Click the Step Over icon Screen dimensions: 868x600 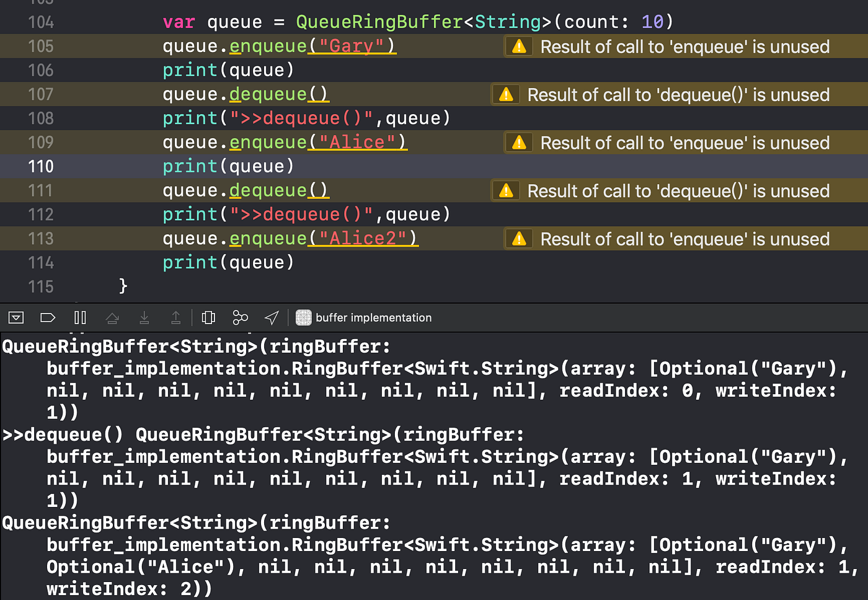click(x=112, y=317)
